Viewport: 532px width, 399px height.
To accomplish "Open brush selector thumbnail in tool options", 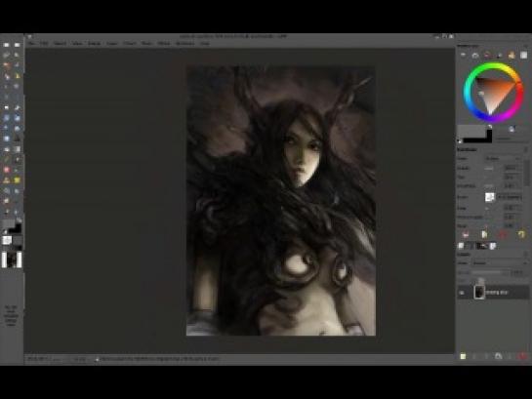I will pos(490,197).
